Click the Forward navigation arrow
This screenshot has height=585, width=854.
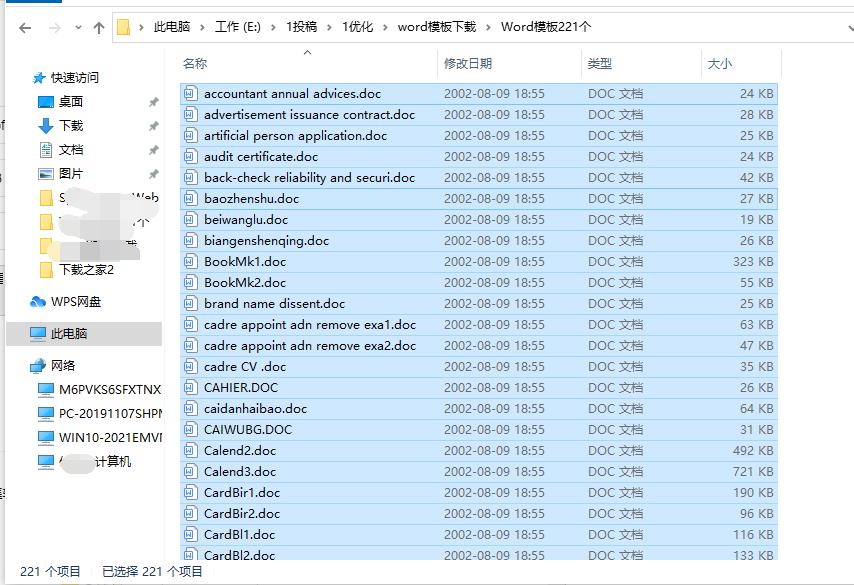(52, 28)
